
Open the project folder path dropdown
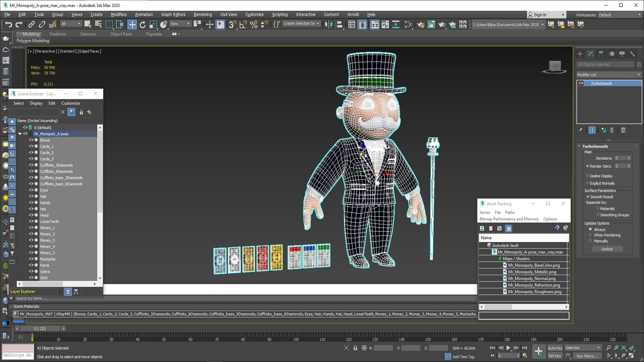click(508, 24)
